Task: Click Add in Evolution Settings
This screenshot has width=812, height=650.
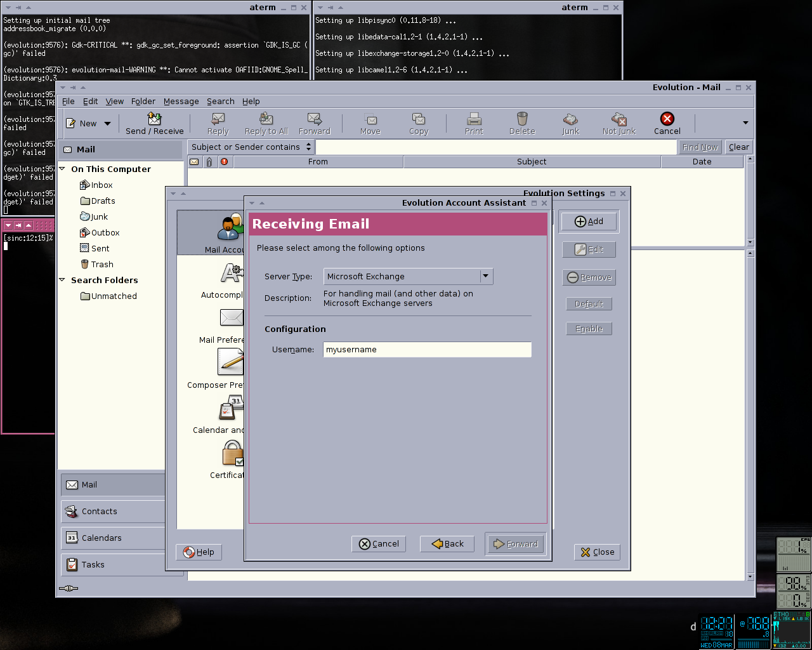Action: tap(589, 222)
